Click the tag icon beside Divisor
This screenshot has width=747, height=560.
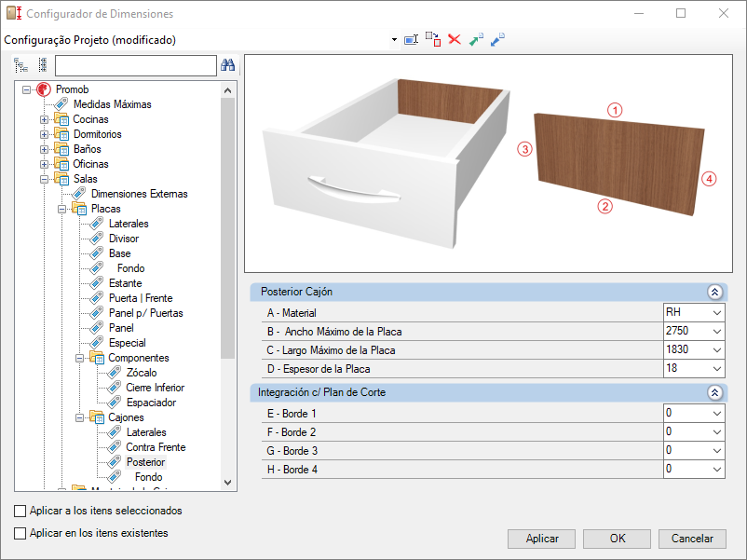(97, 239)
